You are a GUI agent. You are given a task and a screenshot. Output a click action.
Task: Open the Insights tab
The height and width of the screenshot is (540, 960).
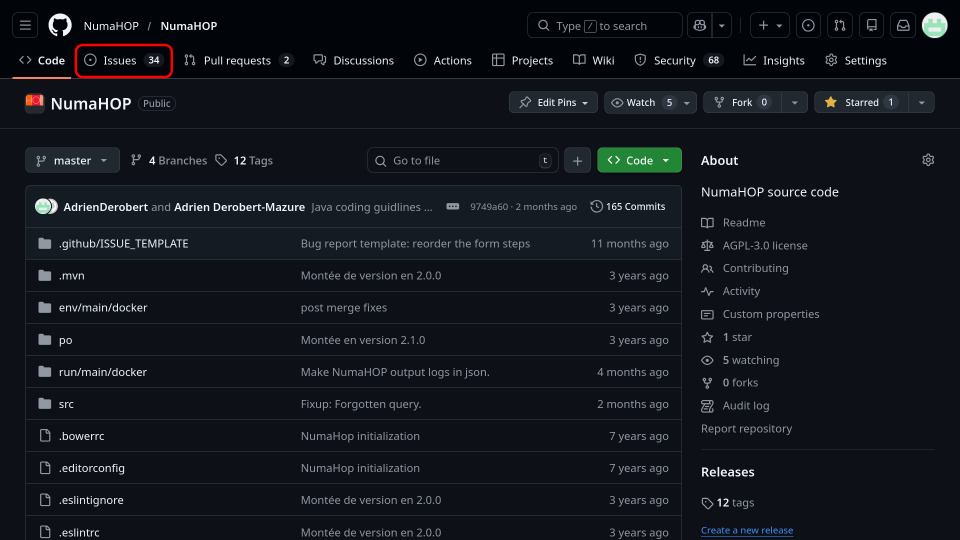tap(774, 60)
